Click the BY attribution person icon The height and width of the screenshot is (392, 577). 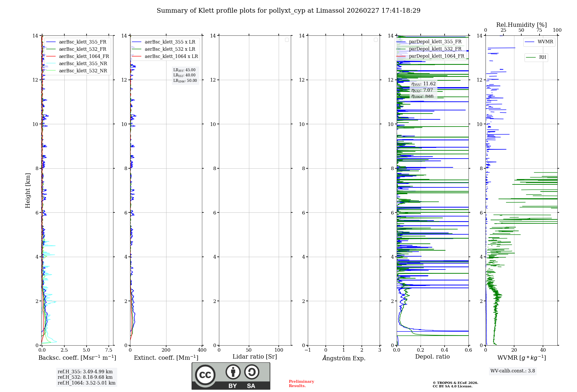[233, 372]
